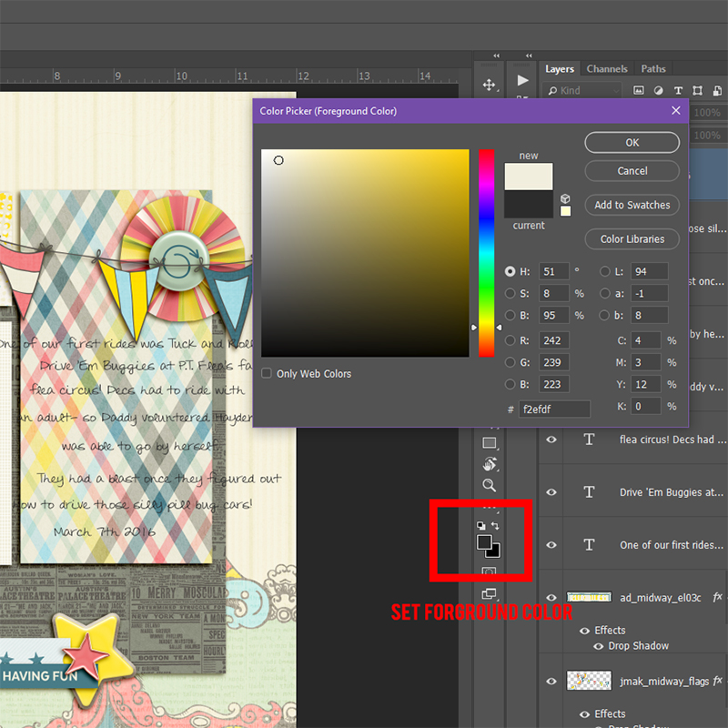Click the vertical hue spectrum slider
This screenshot has width=728, height=728.
[486, 253]
